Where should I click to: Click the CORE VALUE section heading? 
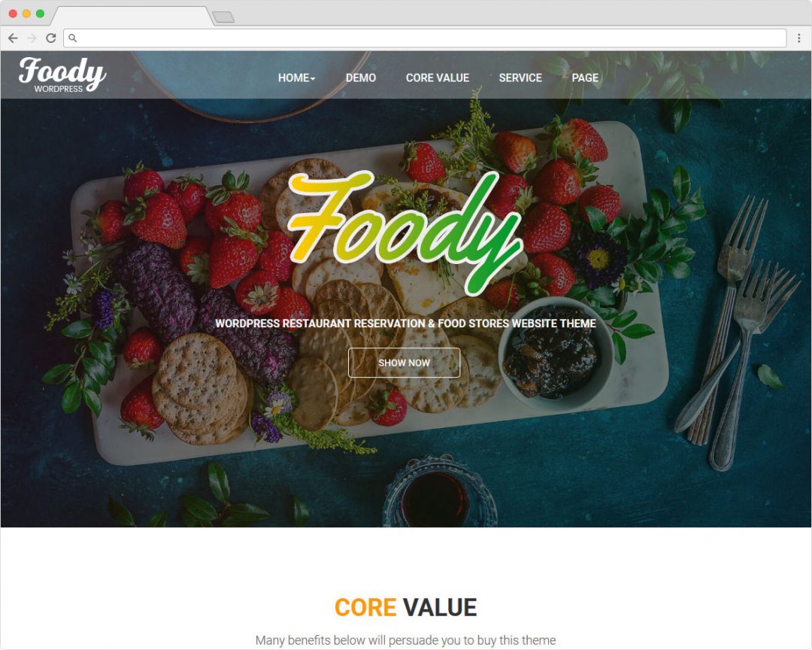pos(405,608)
